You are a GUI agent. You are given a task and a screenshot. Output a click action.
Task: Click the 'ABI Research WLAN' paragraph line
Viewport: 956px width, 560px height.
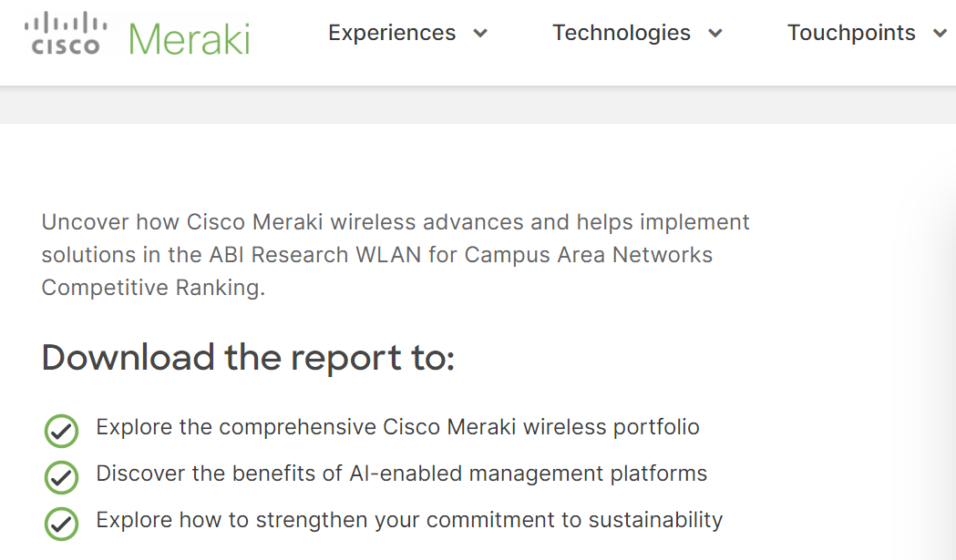point(377,255)
